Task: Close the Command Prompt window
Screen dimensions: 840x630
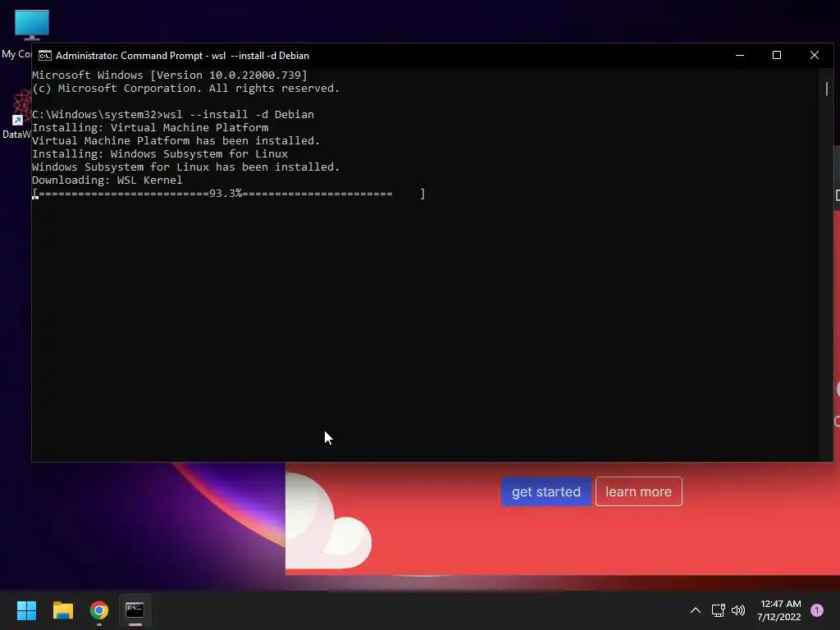Action: click(x=815, y=55)
